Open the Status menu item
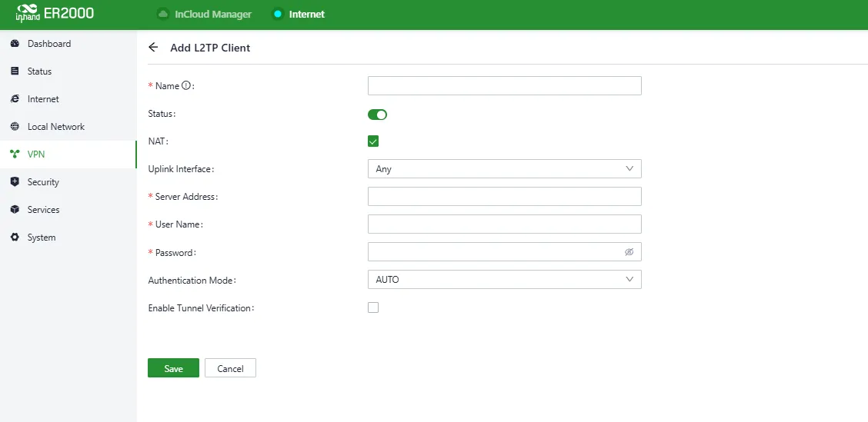Image resolution: width=868 pixels, height=422 pixels. click(x=68, y=71)
